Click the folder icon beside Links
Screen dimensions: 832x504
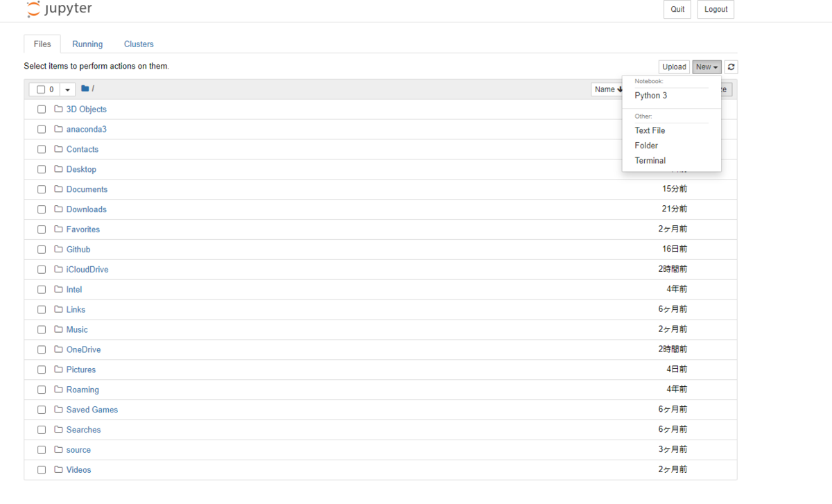[x=59, y=309]
